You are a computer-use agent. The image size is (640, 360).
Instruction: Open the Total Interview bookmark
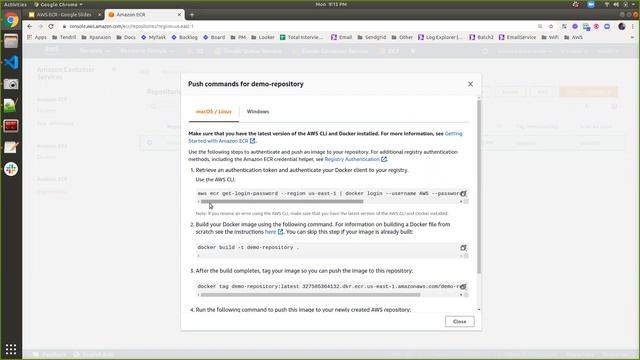(301, 37)
